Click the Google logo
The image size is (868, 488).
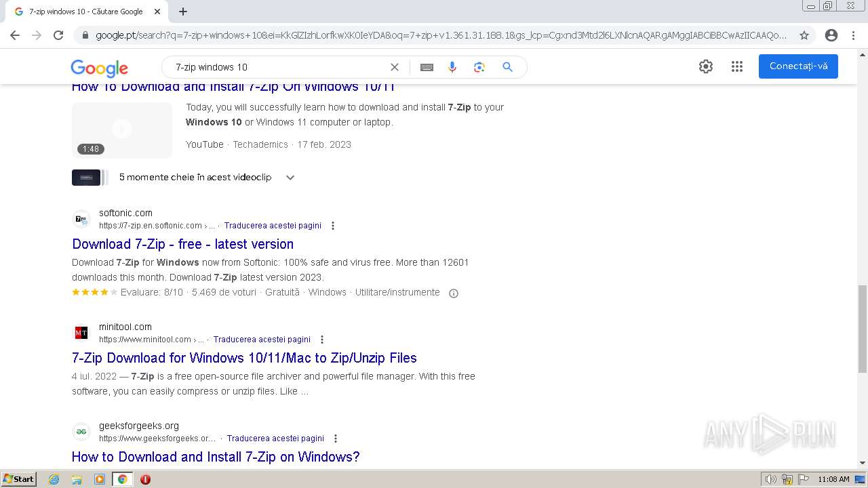(x=99, y=68)
